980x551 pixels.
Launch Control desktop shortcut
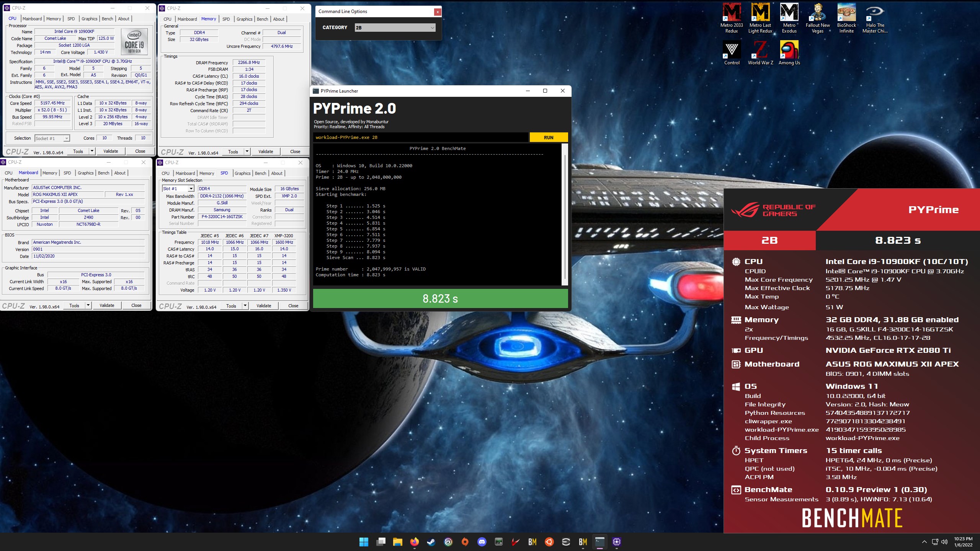732,53
